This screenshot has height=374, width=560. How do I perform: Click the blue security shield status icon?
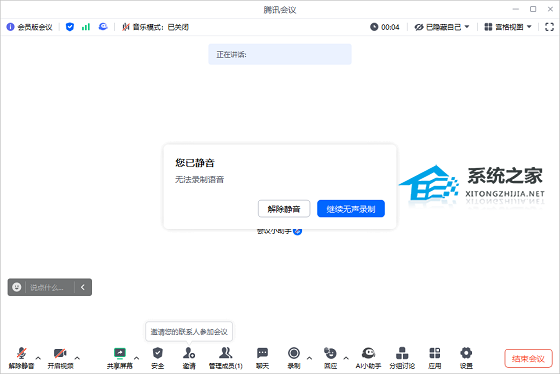(x=70, y=27)
